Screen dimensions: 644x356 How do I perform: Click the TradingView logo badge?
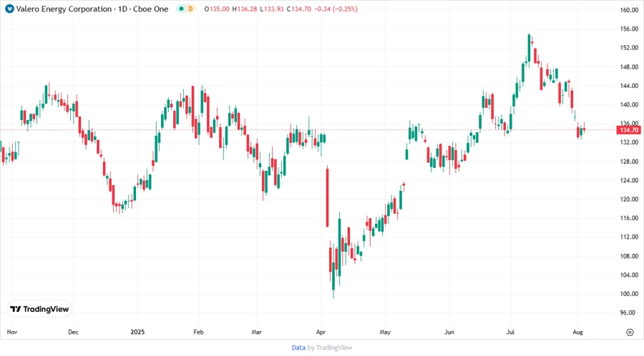click(39, 309)
